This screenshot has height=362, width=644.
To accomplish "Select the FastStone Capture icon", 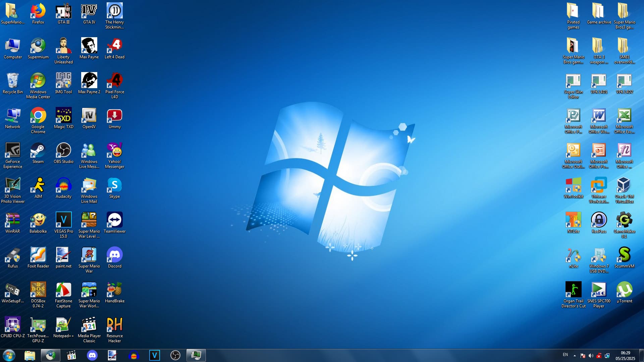I will click(x=63, y=295).
